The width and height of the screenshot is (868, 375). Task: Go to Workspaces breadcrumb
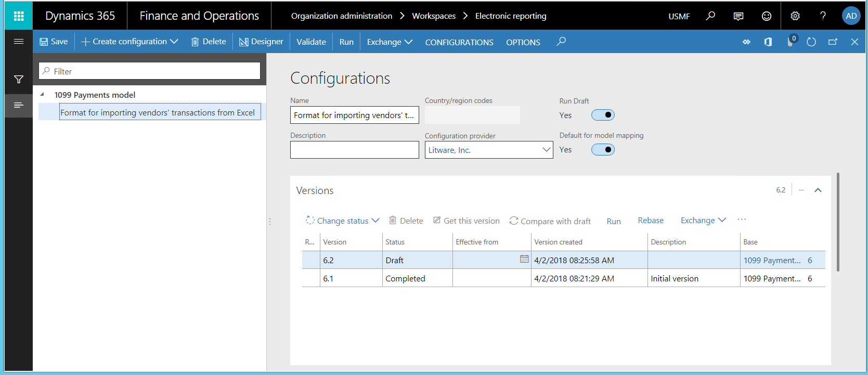(x=434, y=16)
